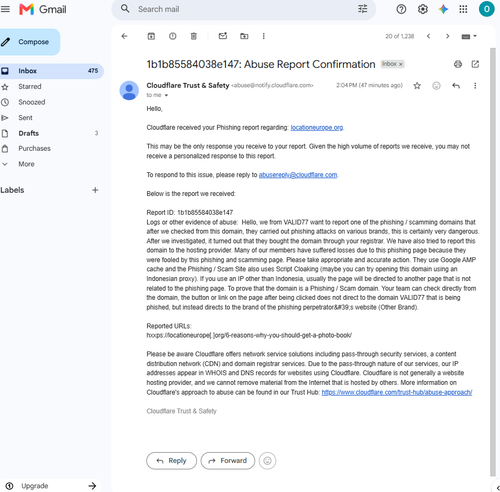Open the Gemini sparkle icon

pyautogui.click(x=443, y=9)
